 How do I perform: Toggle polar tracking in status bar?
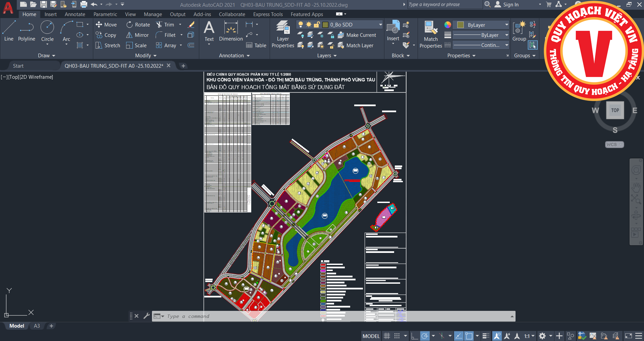click(425, 336)
